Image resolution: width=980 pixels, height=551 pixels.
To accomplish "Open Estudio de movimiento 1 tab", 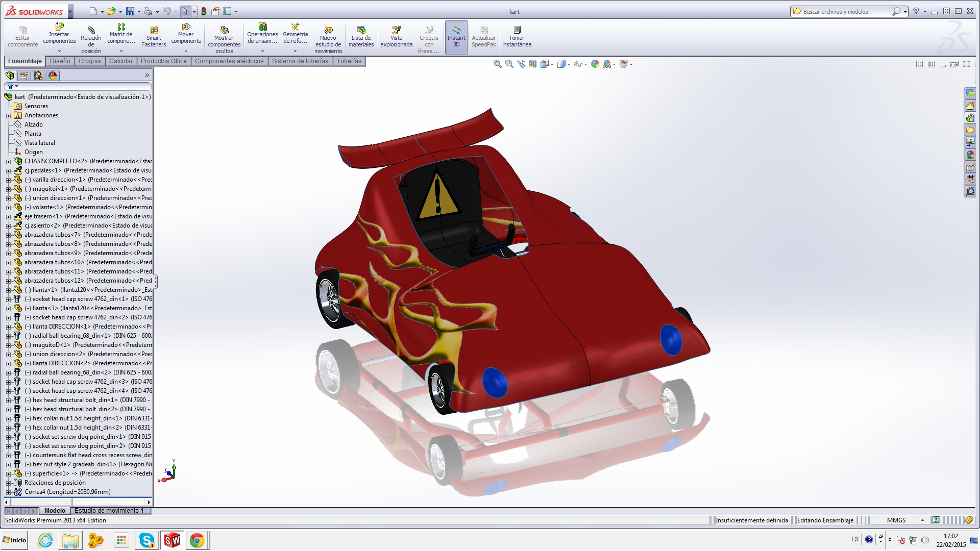I will click(109, 511).
